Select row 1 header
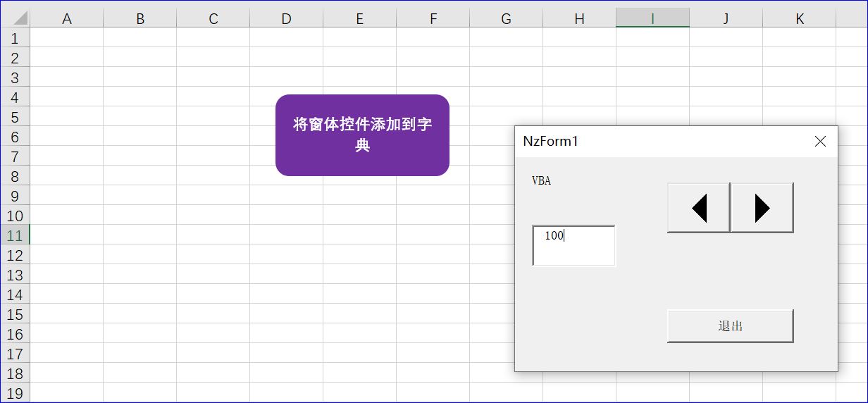 pyautogui.click(x=15, y=37)
